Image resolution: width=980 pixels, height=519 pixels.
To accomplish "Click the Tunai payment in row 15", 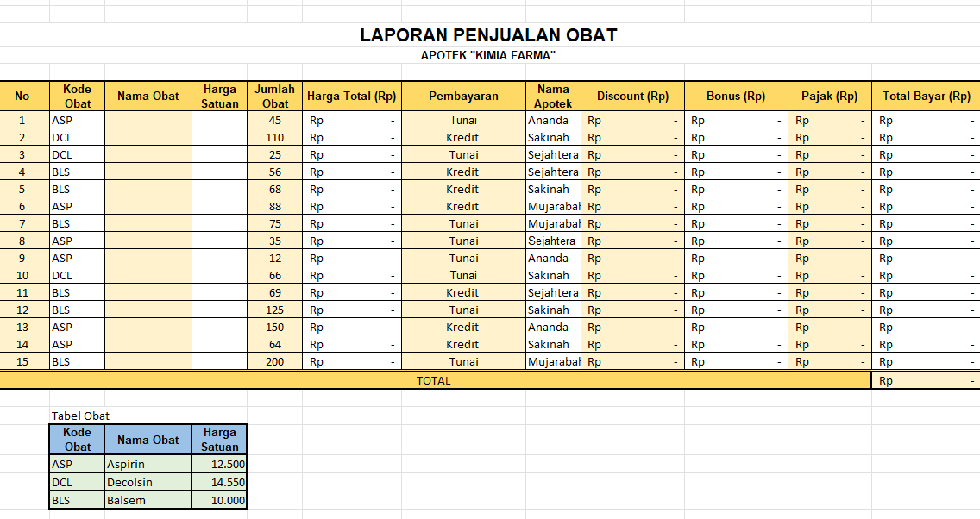I will tap(463, 361).
